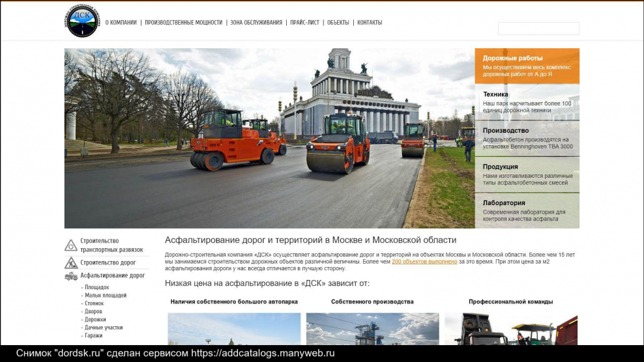Image resolution: width=644 pixels, height=362 pixels.
Task: Open Строительство транспортных развязок link
Action: click(111, 245)
